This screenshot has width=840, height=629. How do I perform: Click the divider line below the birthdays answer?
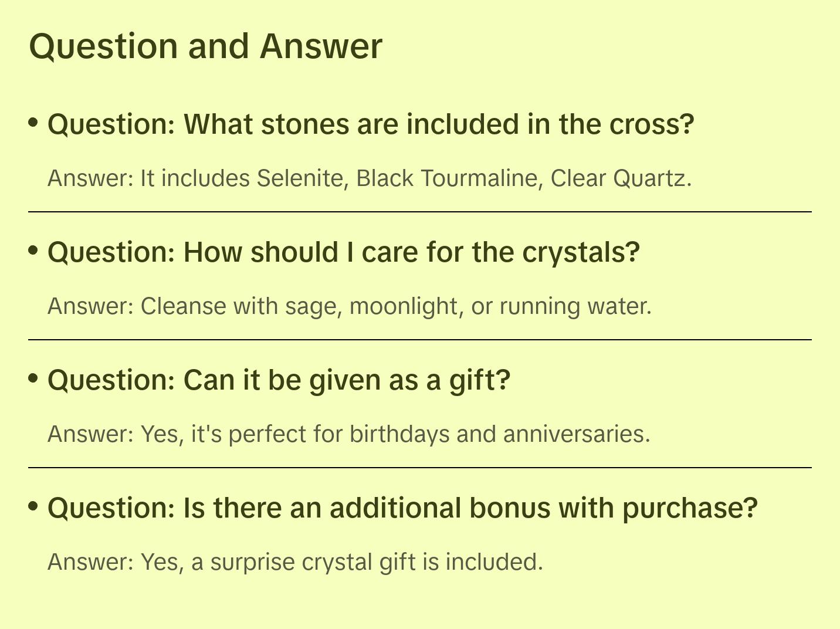420,468
